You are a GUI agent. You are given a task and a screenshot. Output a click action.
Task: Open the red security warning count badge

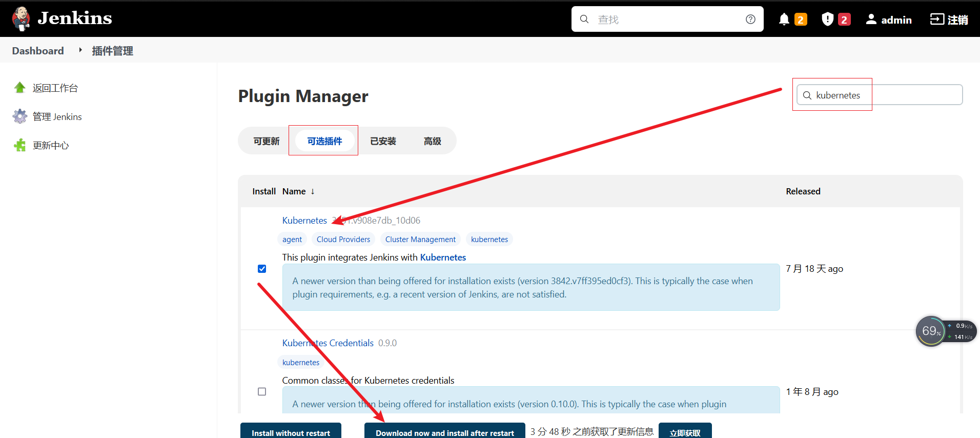tap(844, 19)
